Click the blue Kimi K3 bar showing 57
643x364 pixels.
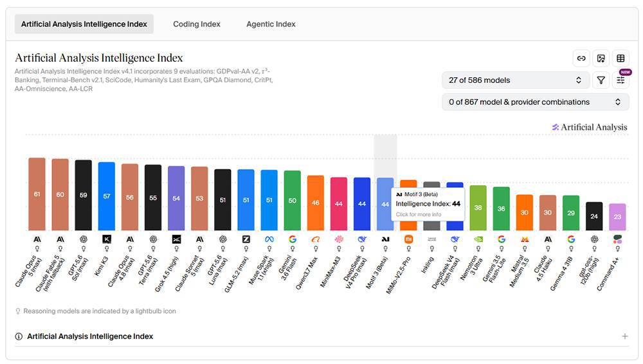pyautogui.click(x=107, y=196)
